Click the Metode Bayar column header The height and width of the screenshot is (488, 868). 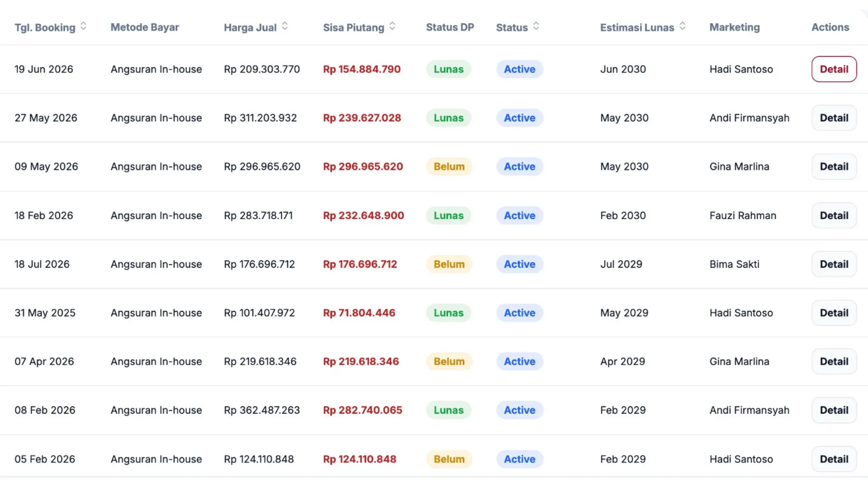[145, 27]
